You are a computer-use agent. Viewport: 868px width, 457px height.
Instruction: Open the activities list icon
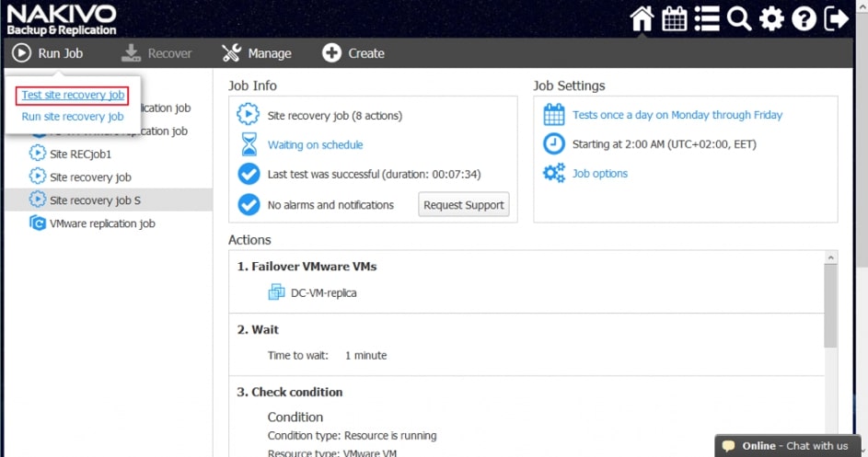707,18
